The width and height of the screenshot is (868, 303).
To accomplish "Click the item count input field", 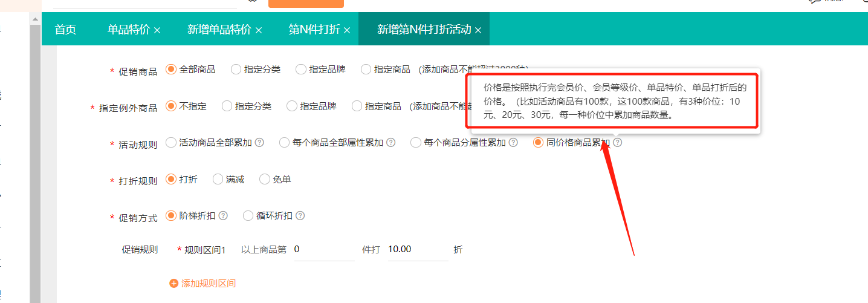I will point(323,250).
